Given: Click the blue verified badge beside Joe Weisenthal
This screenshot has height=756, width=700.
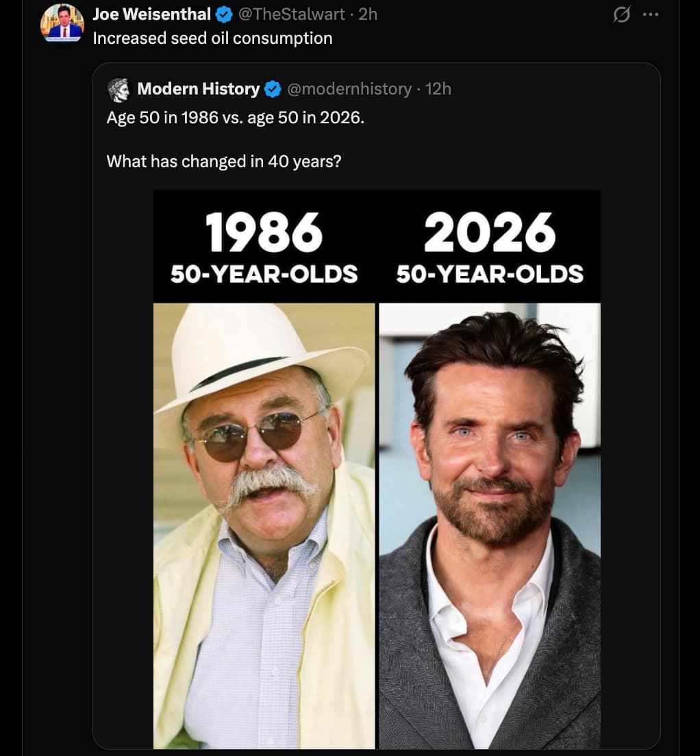Looking at the screenshot, I should [x=224, y=14].
